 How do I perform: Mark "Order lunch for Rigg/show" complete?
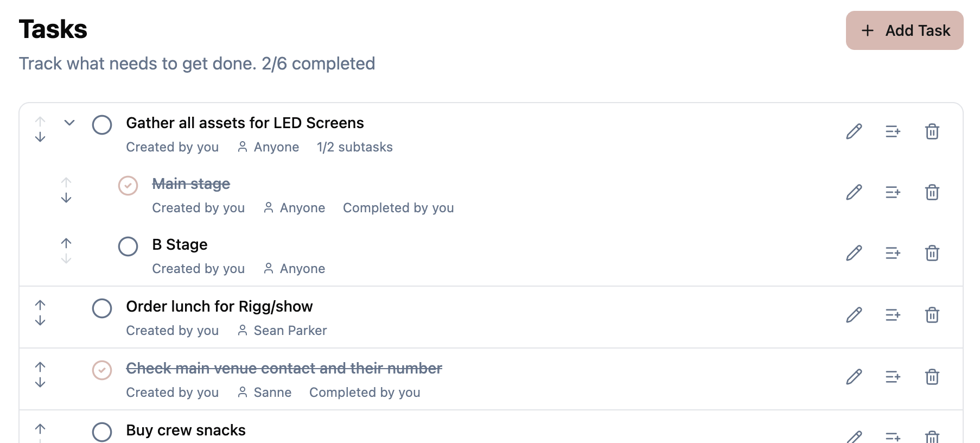(x=101, y=308)
